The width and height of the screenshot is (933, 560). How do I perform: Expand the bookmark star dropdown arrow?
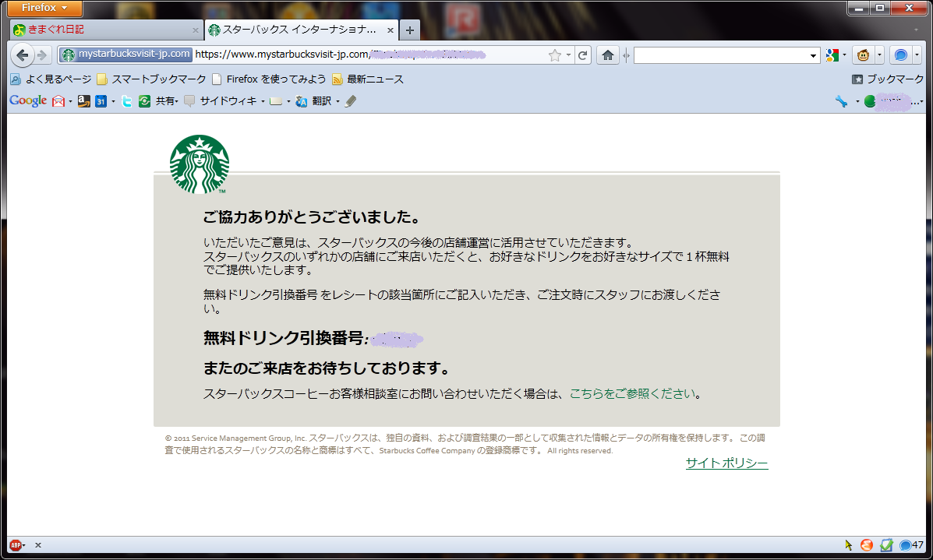(568, 55)
